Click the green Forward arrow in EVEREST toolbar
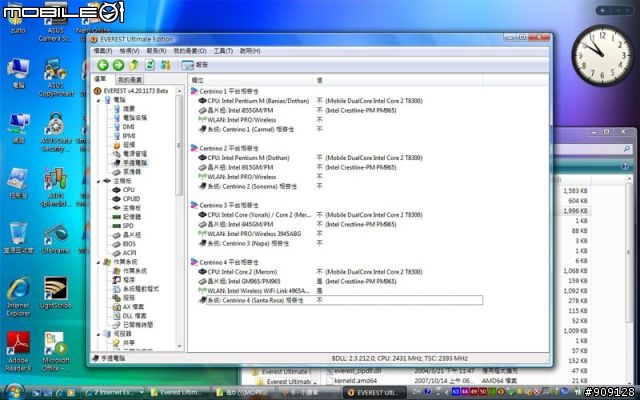The image size is (640, 400). point(118,65)
